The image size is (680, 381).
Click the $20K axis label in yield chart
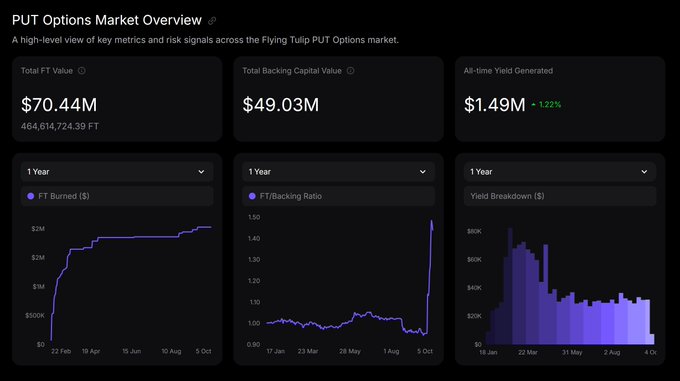[x=474, y=316]
